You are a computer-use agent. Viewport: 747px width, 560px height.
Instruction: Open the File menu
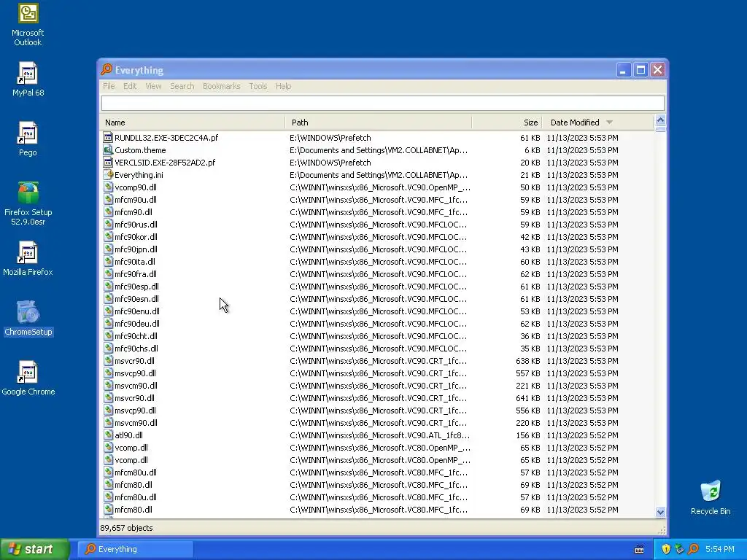[109, 86]
